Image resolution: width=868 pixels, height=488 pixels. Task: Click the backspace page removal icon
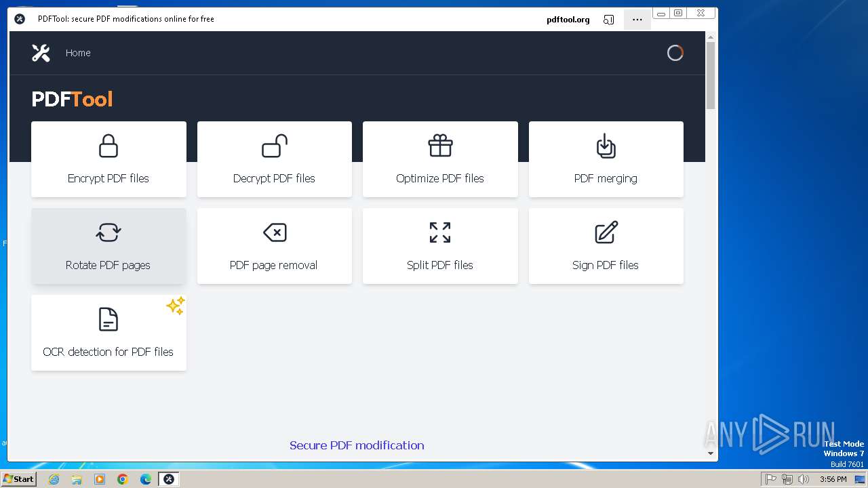coord(275,232)
